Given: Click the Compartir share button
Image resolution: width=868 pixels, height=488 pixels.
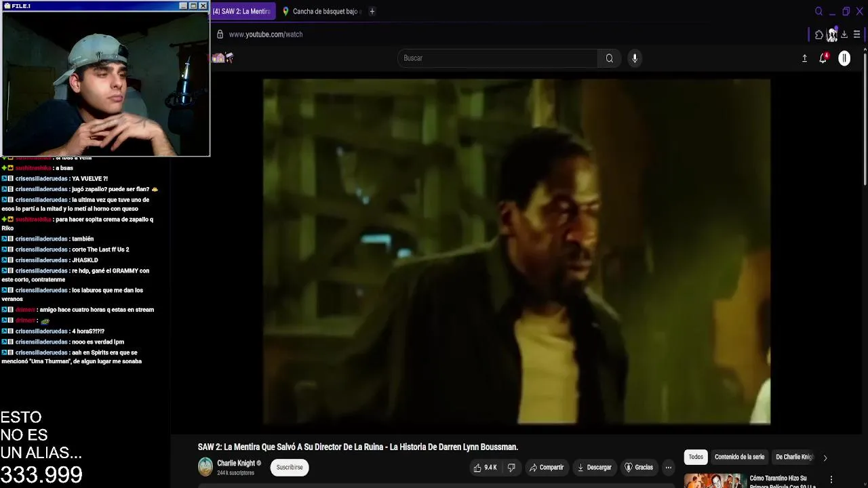Looking at the screenshot, I should [547, 467].
